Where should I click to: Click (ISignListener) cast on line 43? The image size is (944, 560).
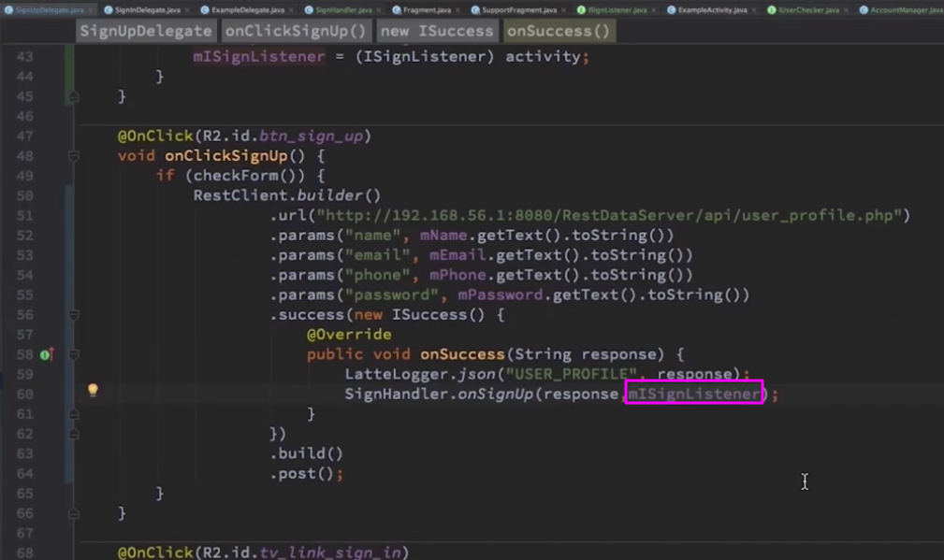pos(425,56)
